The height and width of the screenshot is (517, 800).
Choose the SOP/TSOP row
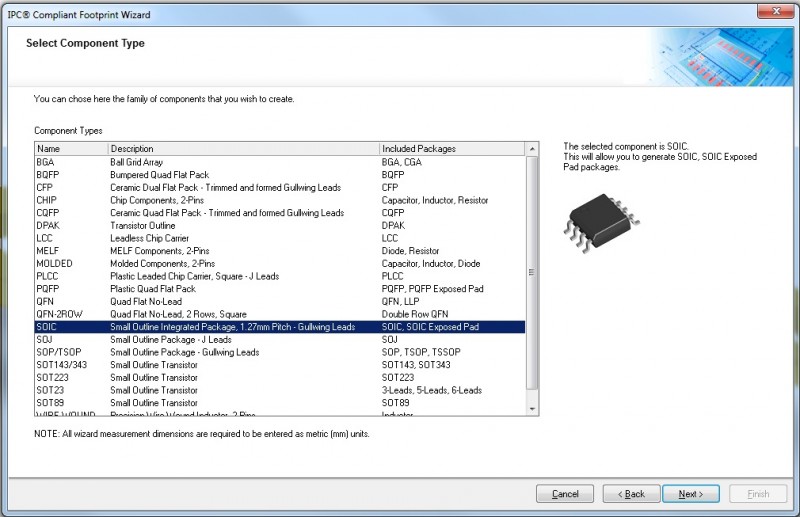point(280,352)
